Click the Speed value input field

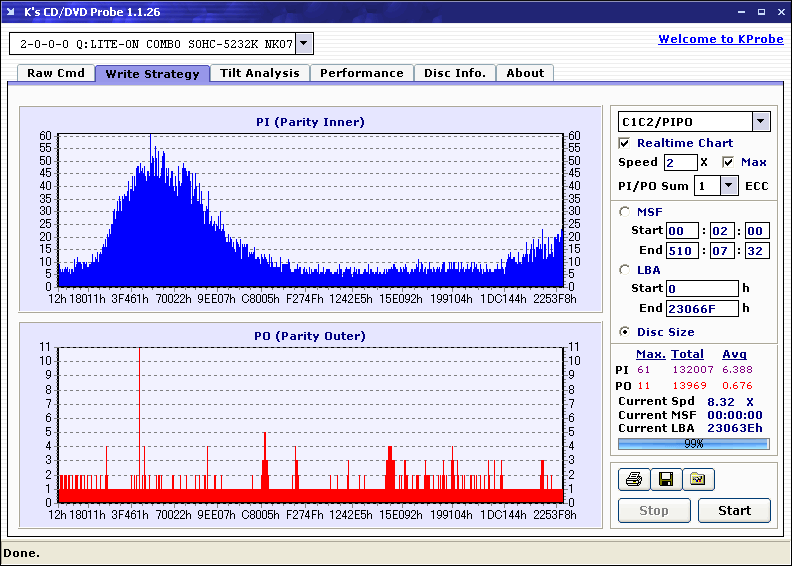point(680,162)
